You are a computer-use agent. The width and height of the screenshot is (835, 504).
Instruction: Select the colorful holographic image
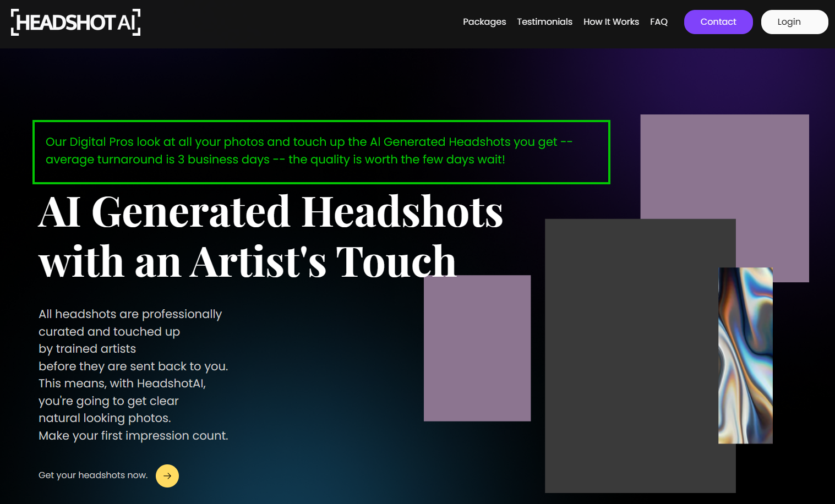point(745,355)
